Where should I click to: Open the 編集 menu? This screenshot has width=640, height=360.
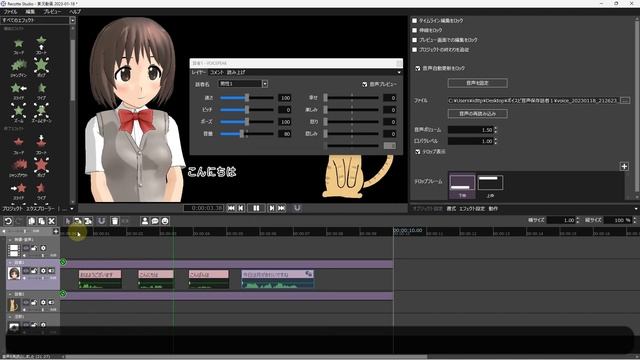point(30,12)
